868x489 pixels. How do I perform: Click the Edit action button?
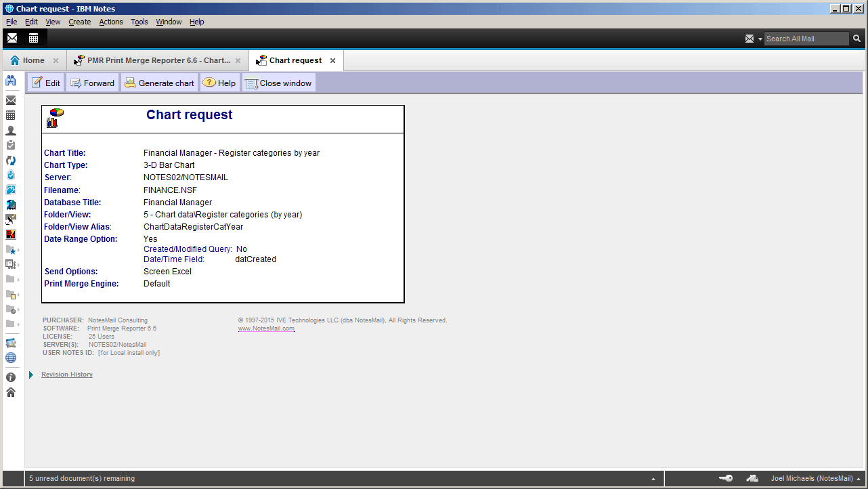coord(45,83)
